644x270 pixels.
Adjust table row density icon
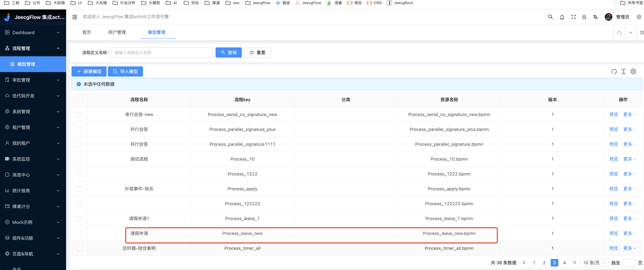pos(623,72)
